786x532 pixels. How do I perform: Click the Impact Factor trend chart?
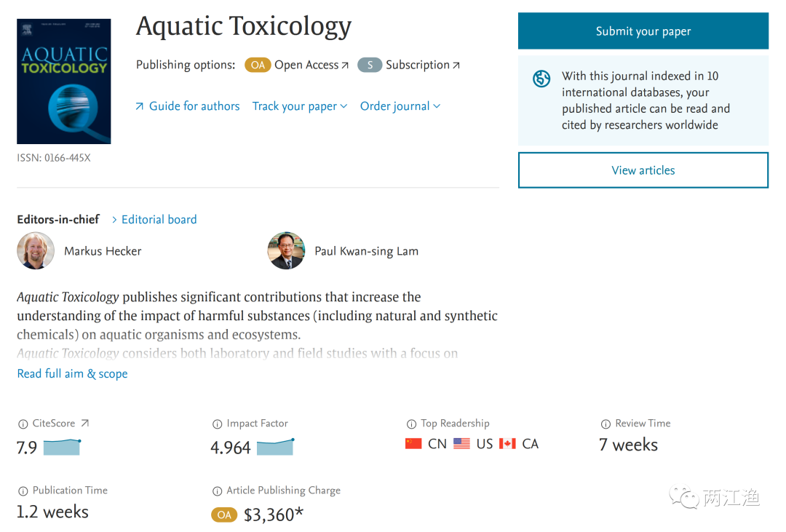coord(275,446)
